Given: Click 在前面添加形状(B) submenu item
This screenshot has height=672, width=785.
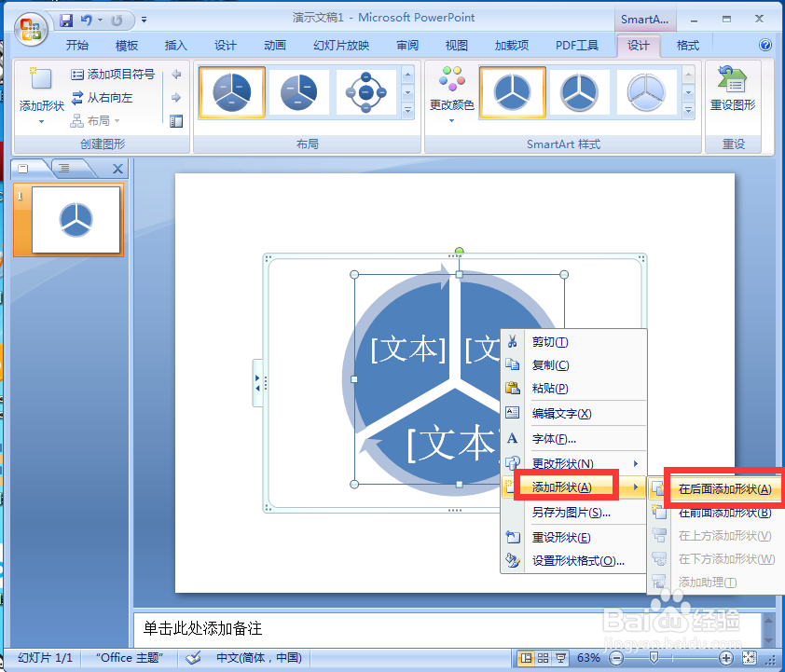Looking at the screenshot, I should (x=716, y=513).
